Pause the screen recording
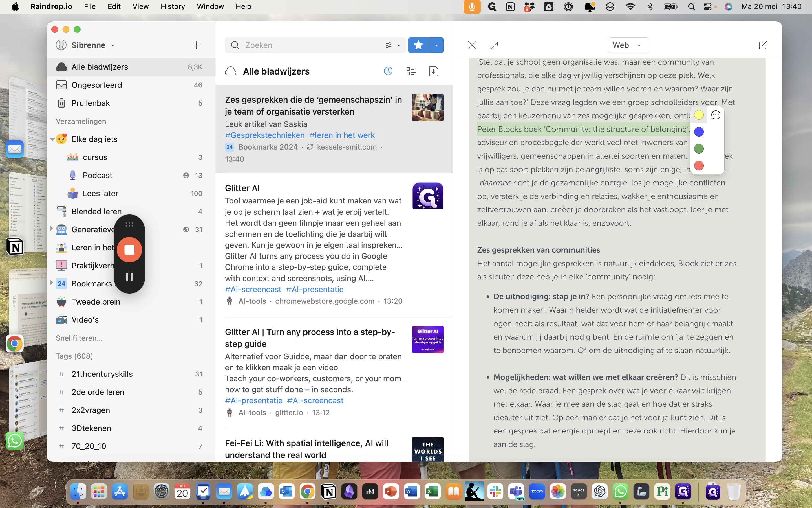The image size is (812, 508). [129, 277]
